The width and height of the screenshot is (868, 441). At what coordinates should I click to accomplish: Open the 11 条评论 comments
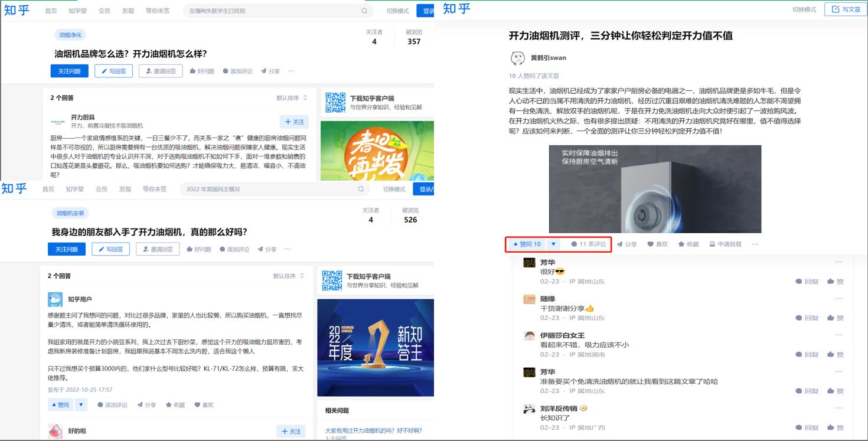(588, 244)
